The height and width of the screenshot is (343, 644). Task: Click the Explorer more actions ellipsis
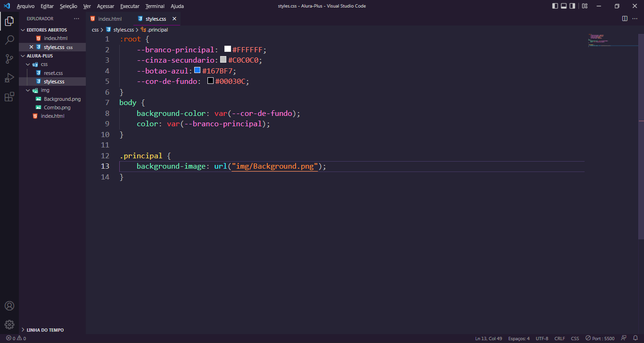pyautogui.click(x=77, y=19)
